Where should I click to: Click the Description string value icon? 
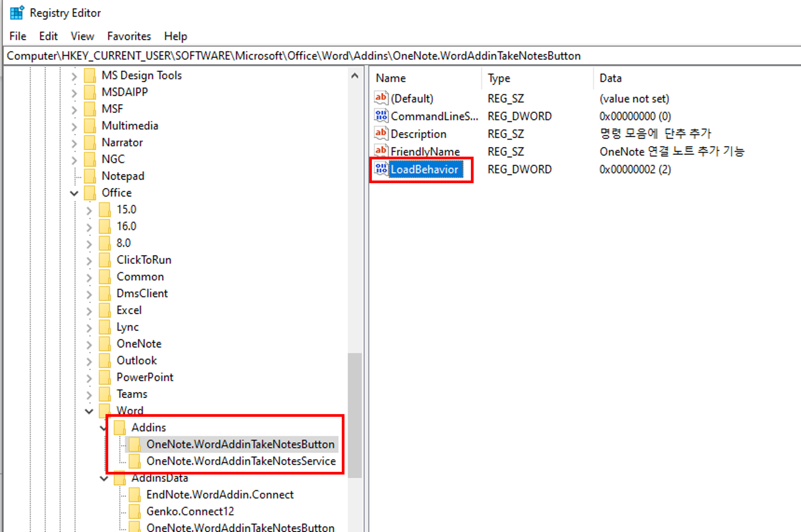381,133
